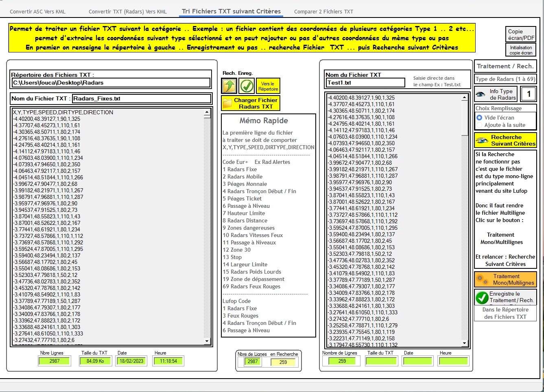Select left list row -3.52303,47.79818,1,50,2,12
The image size is (544, 392).
(x=45, y=275)
